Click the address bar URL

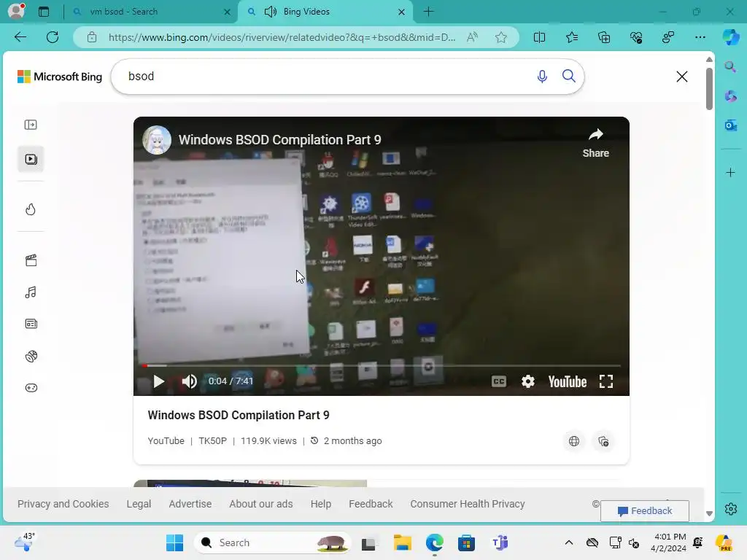[x=282, y=37]
